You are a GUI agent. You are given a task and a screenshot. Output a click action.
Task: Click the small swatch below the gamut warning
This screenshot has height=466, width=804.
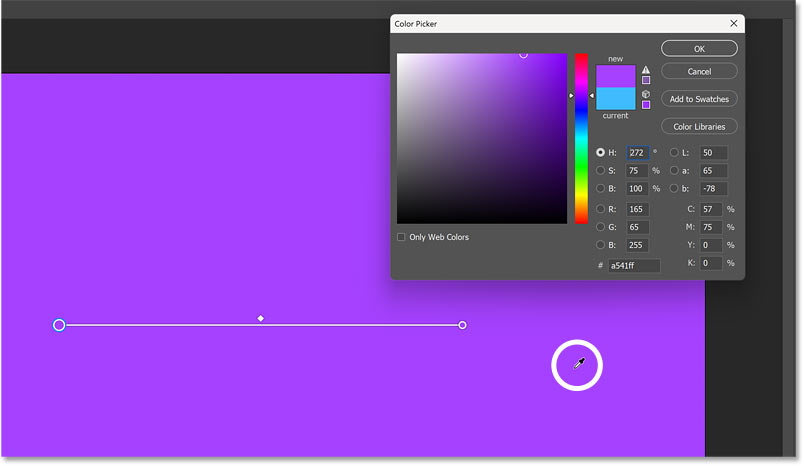click(x=646, y=80)
